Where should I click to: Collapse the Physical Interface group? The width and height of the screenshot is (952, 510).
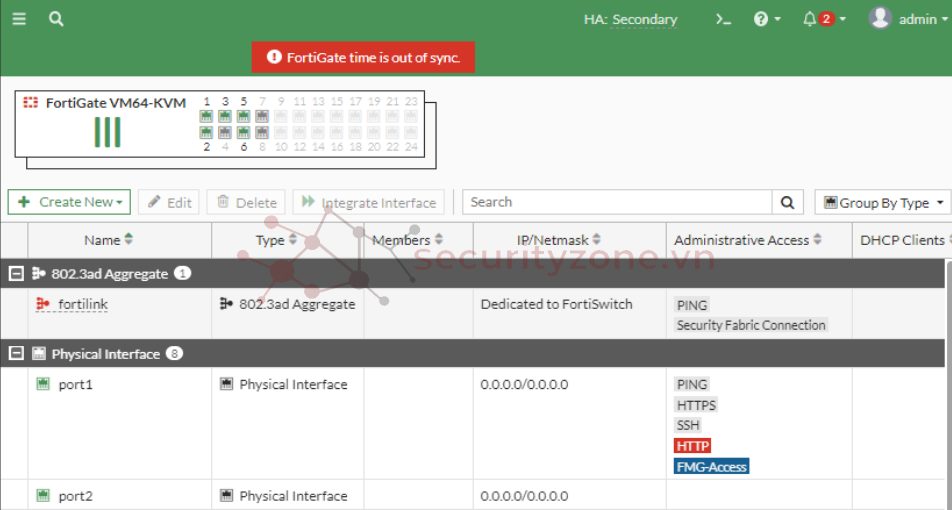coord(16,353)
